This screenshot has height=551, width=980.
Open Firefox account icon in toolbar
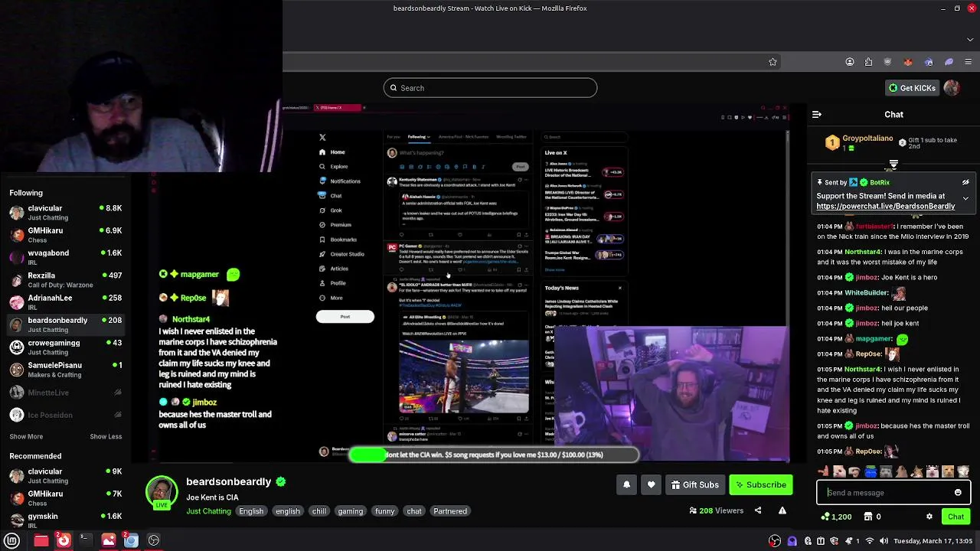point(850,62)
